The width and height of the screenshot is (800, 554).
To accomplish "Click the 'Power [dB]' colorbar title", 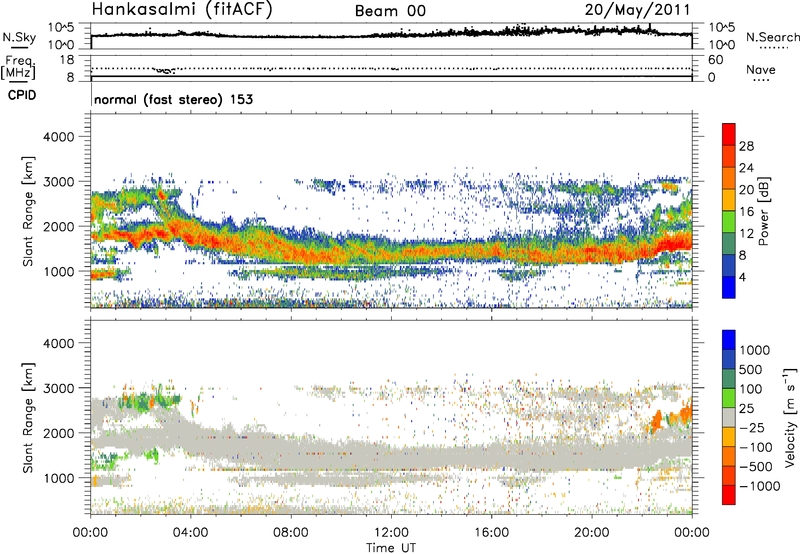I will pyautogui.click(x=763, y=211).
